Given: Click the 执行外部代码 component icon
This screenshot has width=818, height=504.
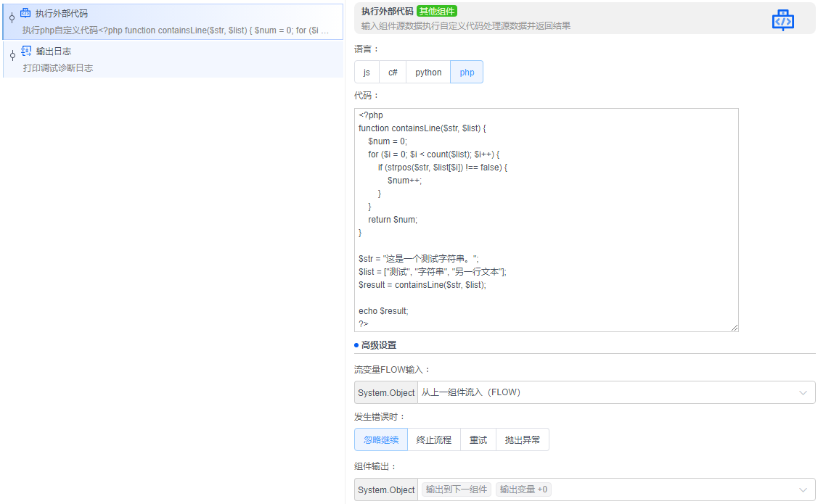Looking at the screenshot, I should click(x=27, y=12).
